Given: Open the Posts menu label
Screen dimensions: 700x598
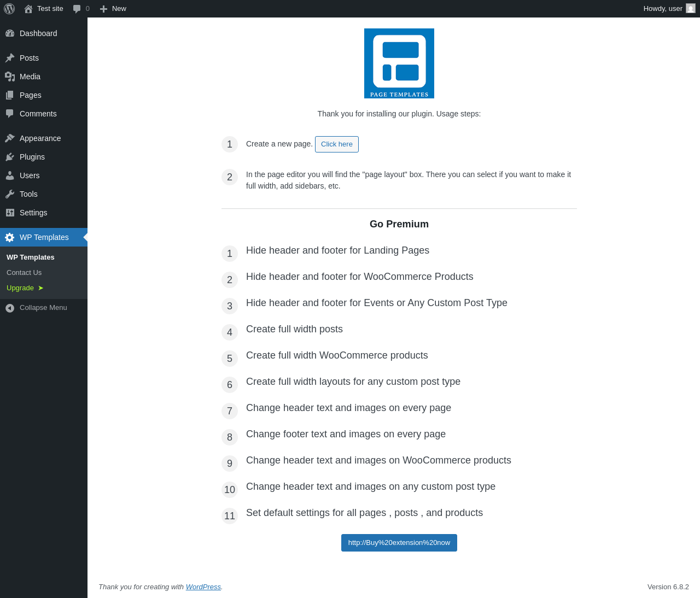Looking at the screenshot, I should [x=29, y=58].
